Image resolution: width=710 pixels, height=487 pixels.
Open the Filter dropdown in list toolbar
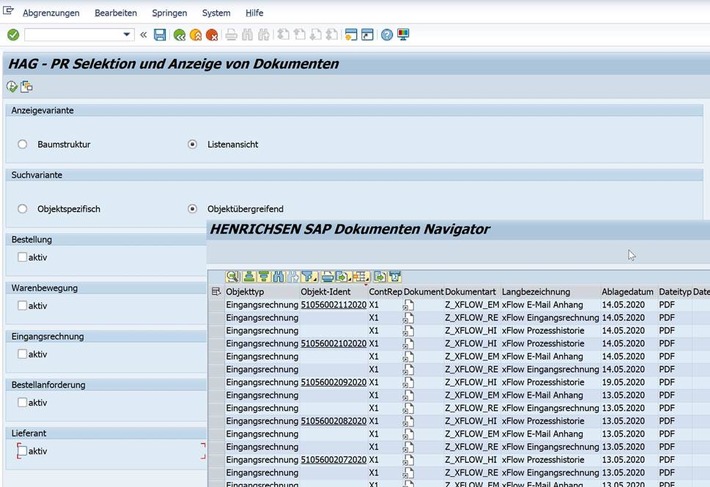pos(310,277)
